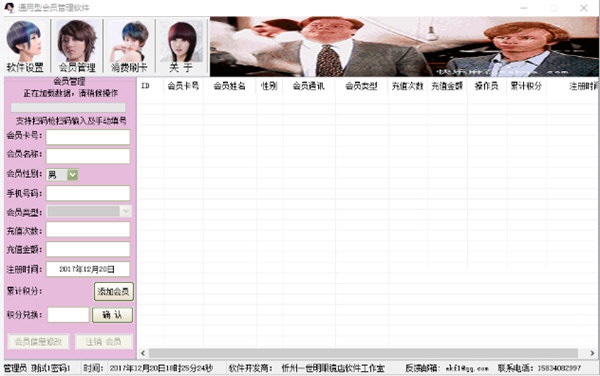Focus the 充值次数 input field
Viewport: 600px width, 376px height.
[88, 230]
